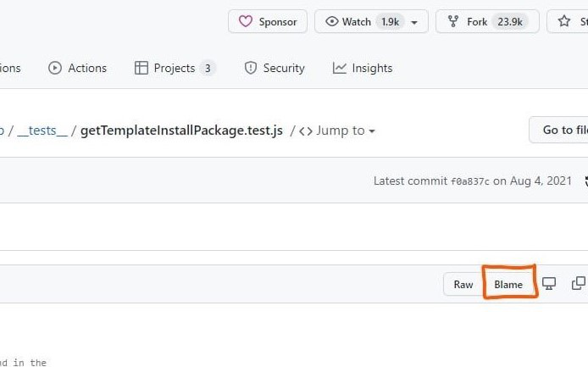This screenshot has height=367, width=588.
Task: Navigate to the __tests__ folder link
Action: pos(43,131)
